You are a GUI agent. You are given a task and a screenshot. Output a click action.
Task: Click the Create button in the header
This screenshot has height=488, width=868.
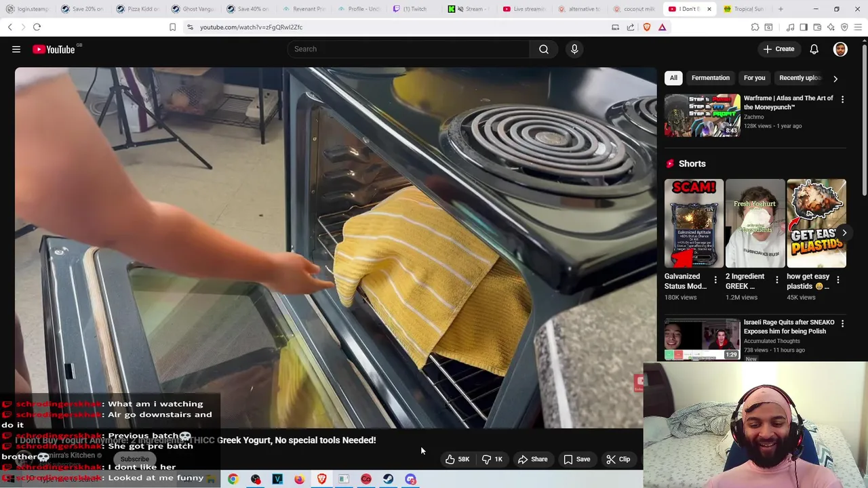tap(778, 49)
